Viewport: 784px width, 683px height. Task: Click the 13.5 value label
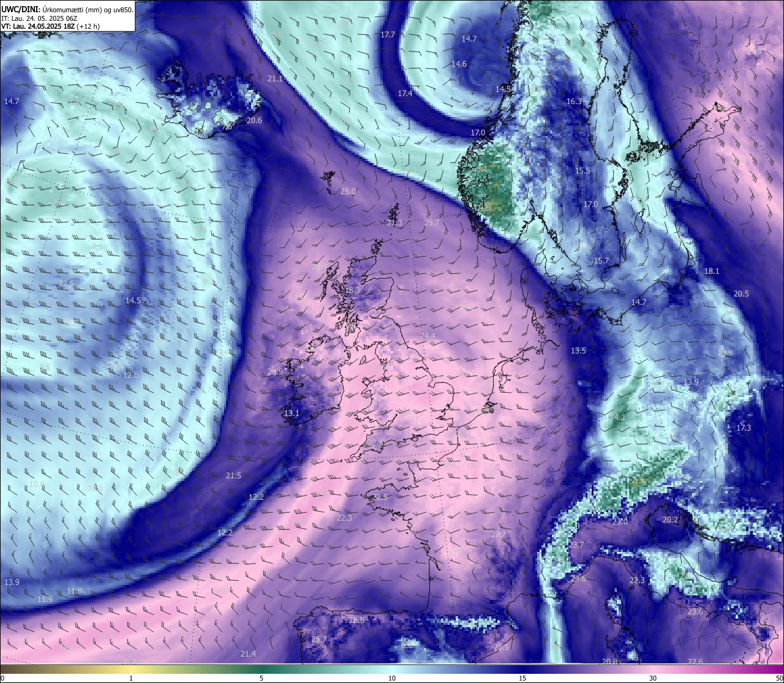[578, 351]
